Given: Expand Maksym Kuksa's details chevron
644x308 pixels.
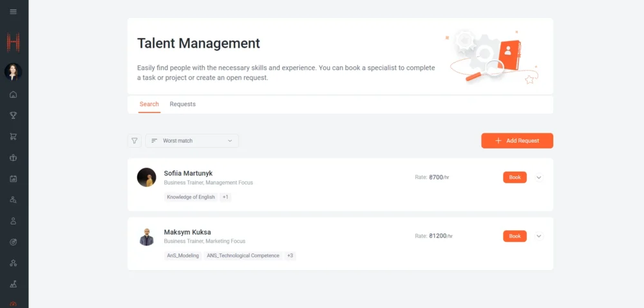Looking at the screenshot, I should [539, 236].
